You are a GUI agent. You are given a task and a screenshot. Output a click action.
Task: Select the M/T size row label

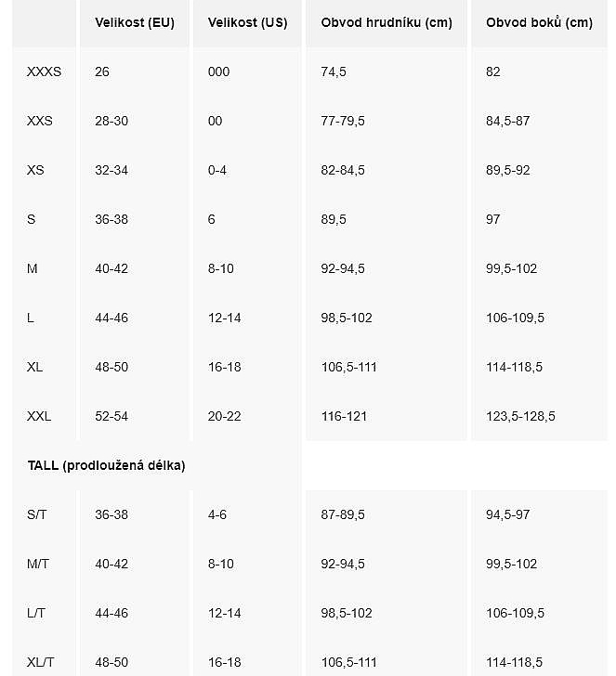click(38, 564)
